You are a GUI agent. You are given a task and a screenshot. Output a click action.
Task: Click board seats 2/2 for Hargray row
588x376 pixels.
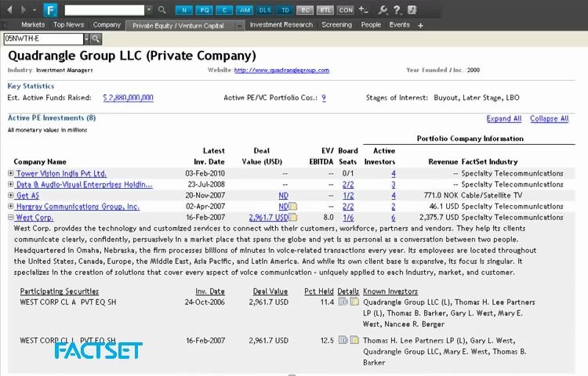pyautogui.click(x=348, y=206)
